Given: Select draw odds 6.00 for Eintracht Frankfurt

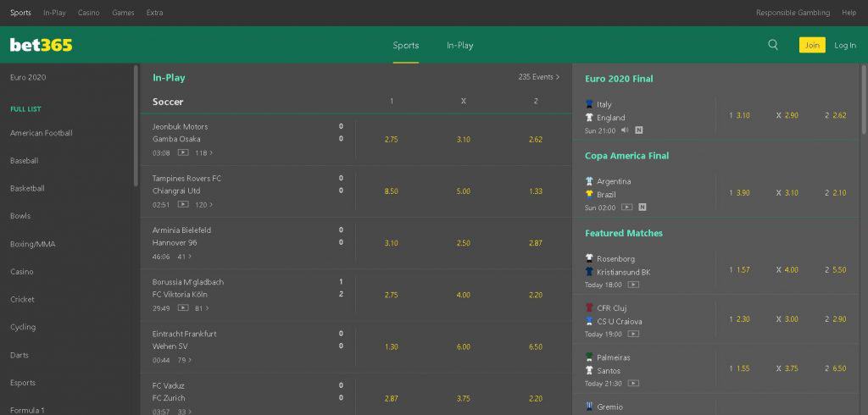Looking at the screenshot, I should coord(464,346).
